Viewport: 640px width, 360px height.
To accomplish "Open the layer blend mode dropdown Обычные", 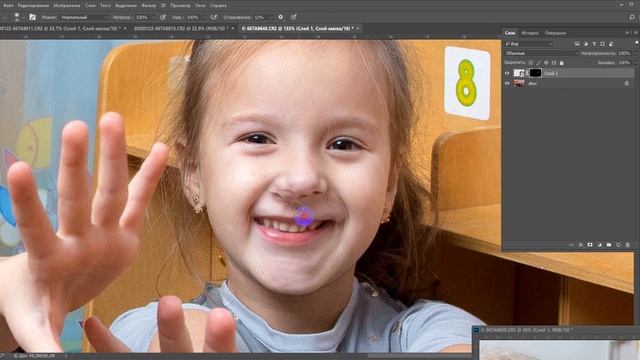I will 542,53.
